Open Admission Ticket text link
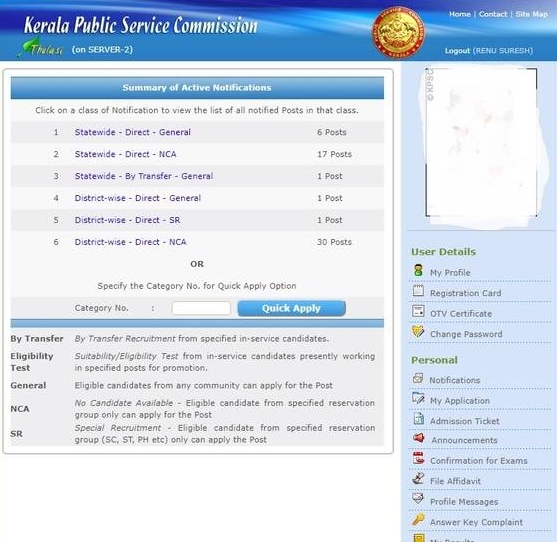Viewport: 557px width, 542px height. click(x=465, y=421)
